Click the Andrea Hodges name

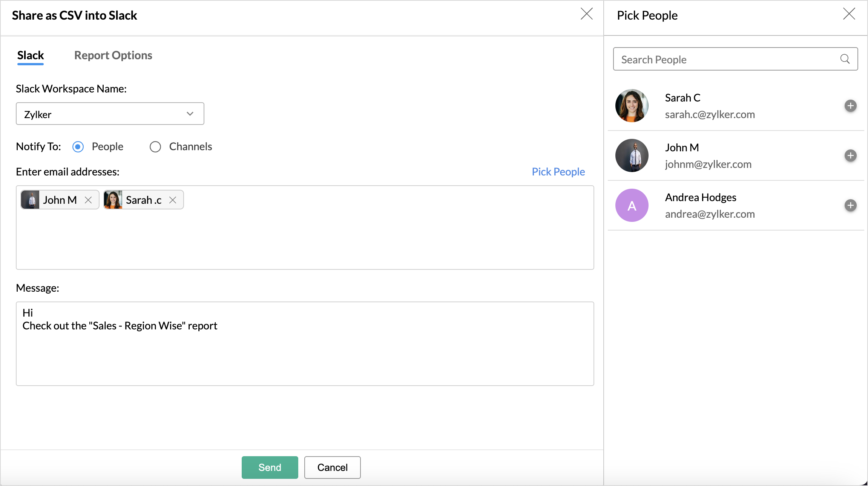click(701, 197)
